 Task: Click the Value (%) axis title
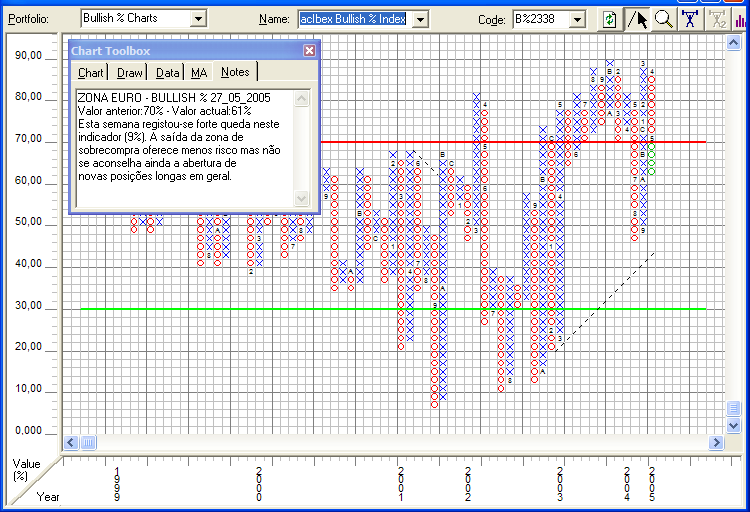point(26,470)
